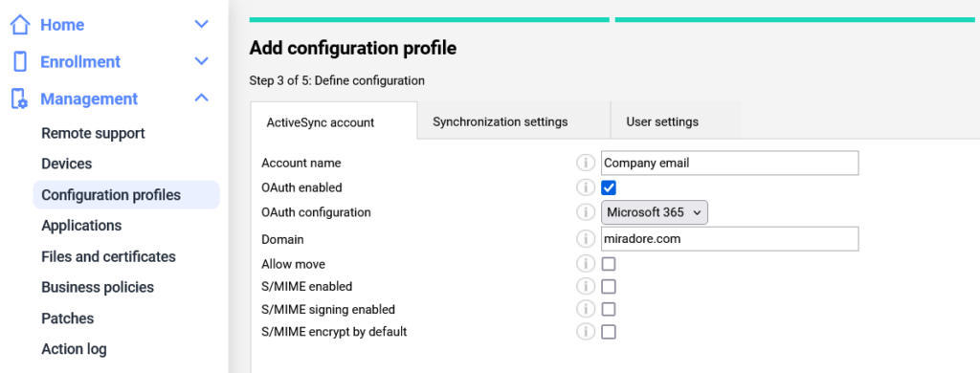Collapse the Management menu chevron
Viewport: 980px width, 373px height.
pos(201,99)
